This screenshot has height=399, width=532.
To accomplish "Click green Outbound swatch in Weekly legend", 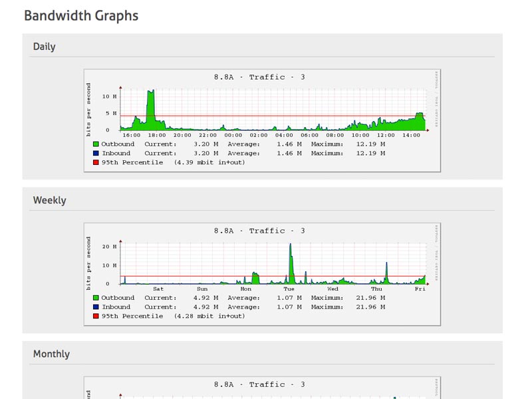I will click(96, 298).
